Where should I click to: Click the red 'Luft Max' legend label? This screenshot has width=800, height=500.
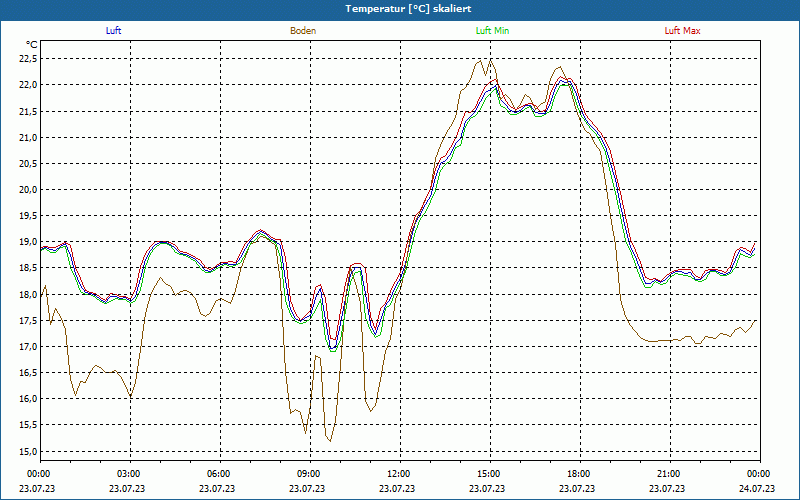tap(682, 31)
